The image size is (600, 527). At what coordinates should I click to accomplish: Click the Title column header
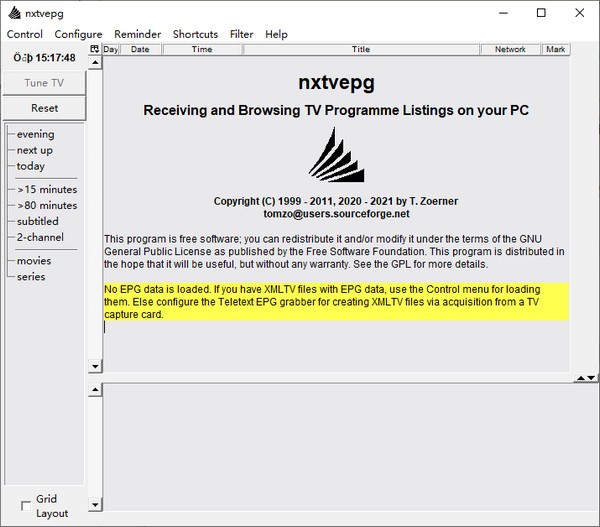pyautogui.click(x=361, y=49)
